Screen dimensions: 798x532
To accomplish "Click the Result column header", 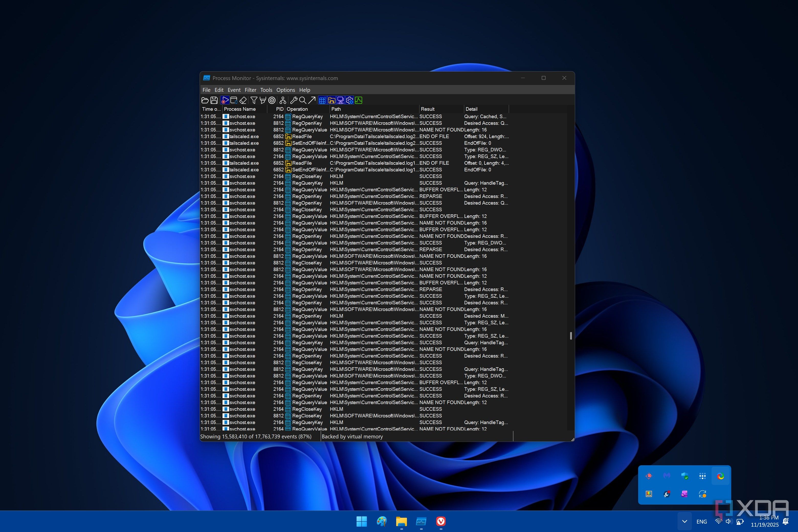I will [441, 109].
